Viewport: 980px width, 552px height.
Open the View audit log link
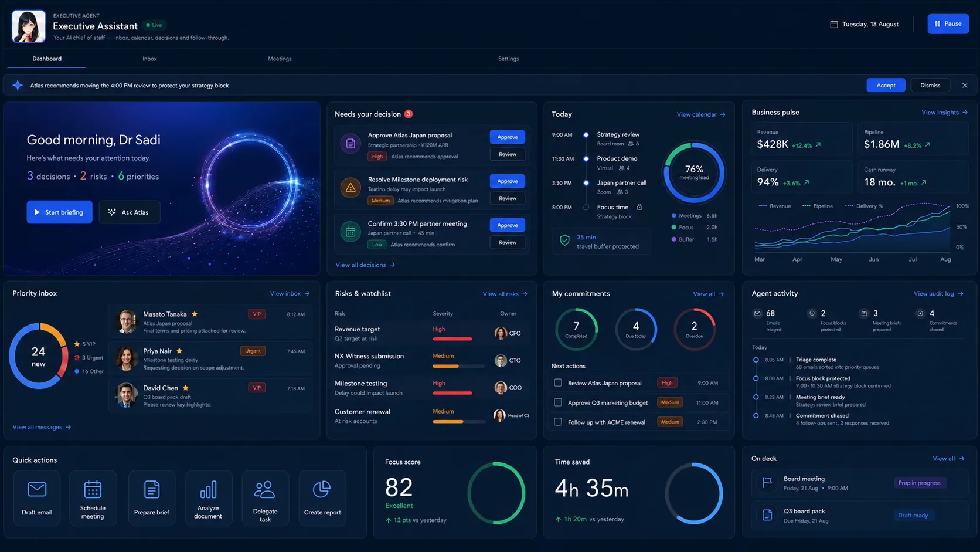(938, 294)
